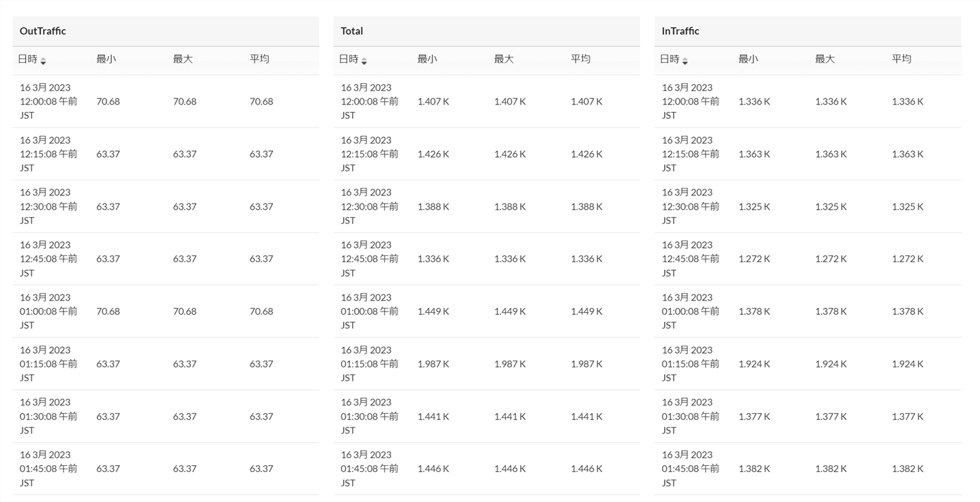Image resolution: width=980 pixels, height=502 pixels.
Task: Select the 12:45:08 午前 timestamp in InTraffic
Action: [x=690, y=259]
